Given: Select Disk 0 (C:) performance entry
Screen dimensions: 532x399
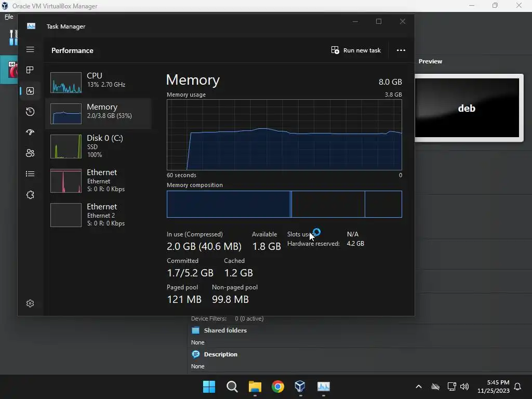Looking at the screenshot, I should click(x=98, y=146).
